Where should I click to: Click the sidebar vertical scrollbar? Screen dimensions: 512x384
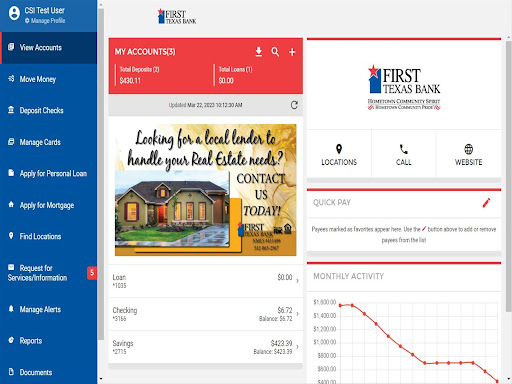coord(101,173)
